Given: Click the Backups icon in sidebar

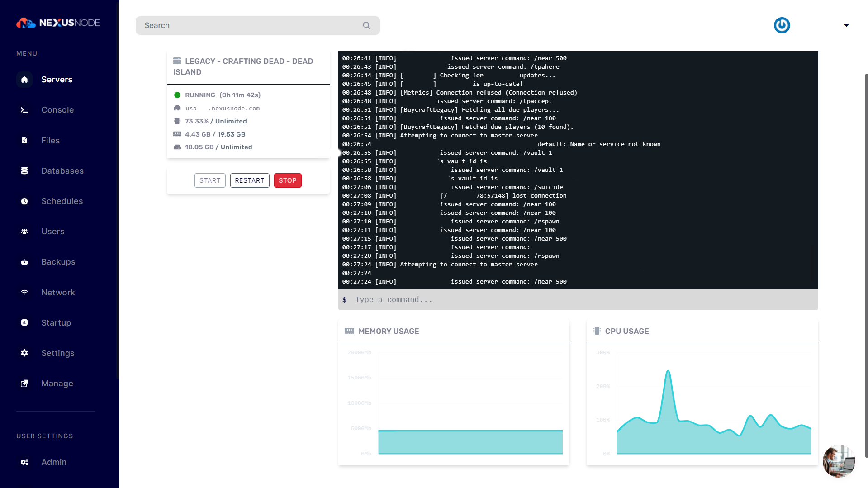Looking at the screenshot, I should 24,262.
